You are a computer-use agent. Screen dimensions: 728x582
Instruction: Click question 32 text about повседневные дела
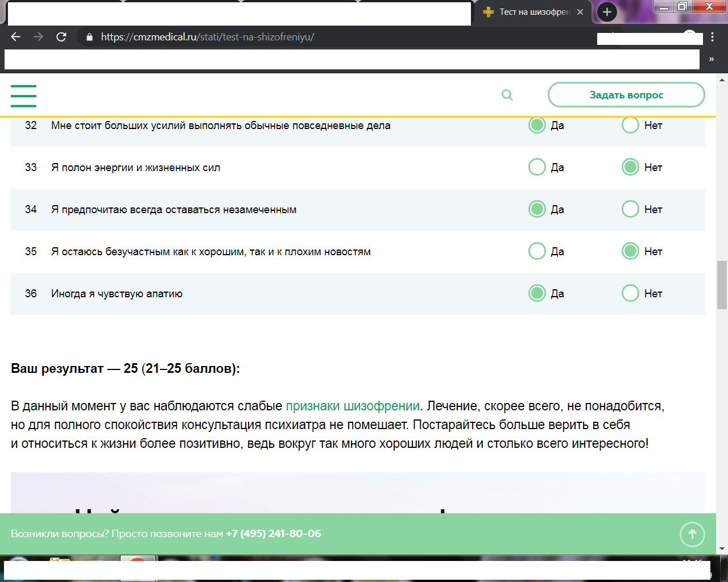(221, 126)
